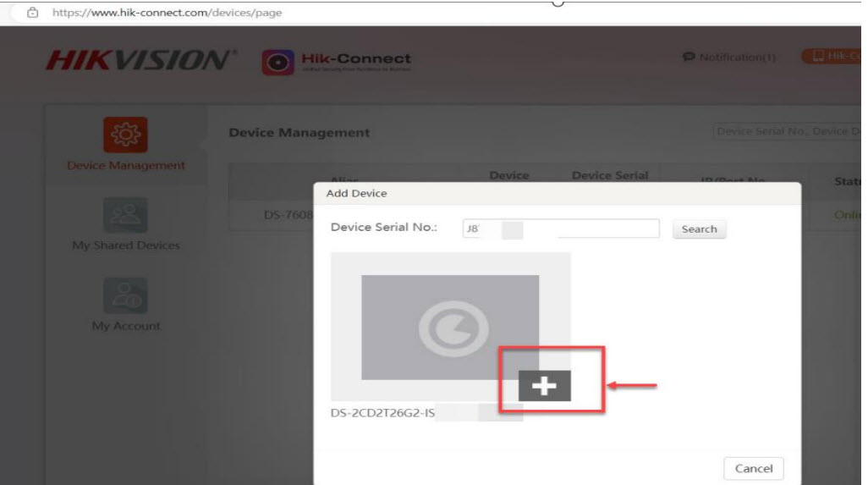Go to My Shared Devices label

pyautogui.click(x=125, y=245)
